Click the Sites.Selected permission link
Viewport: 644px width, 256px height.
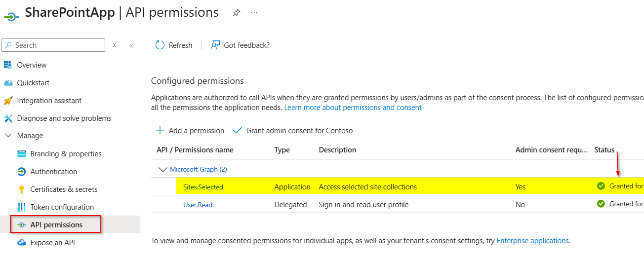(x=203, y=187)
